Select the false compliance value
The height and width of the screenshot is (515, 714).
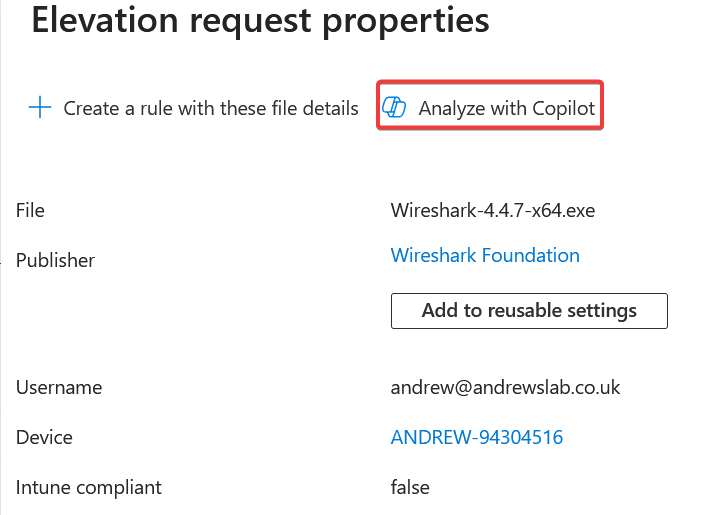click(410, 488)
